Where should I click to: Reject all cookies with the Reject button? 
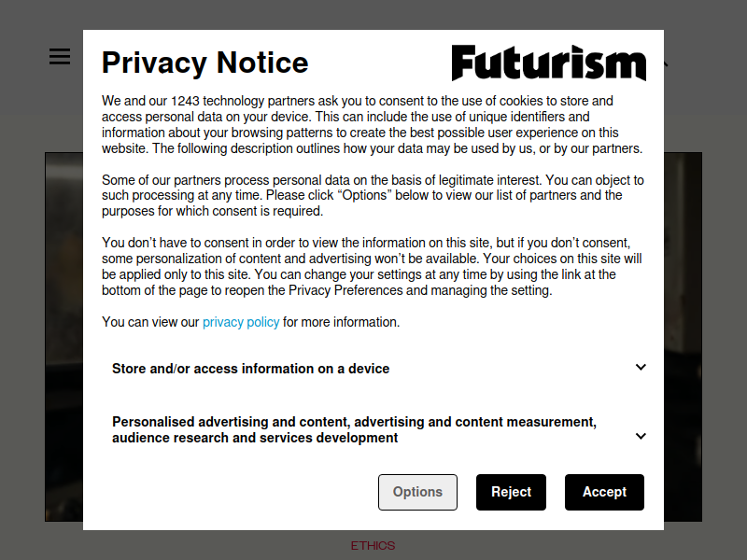tap(511, 492)
